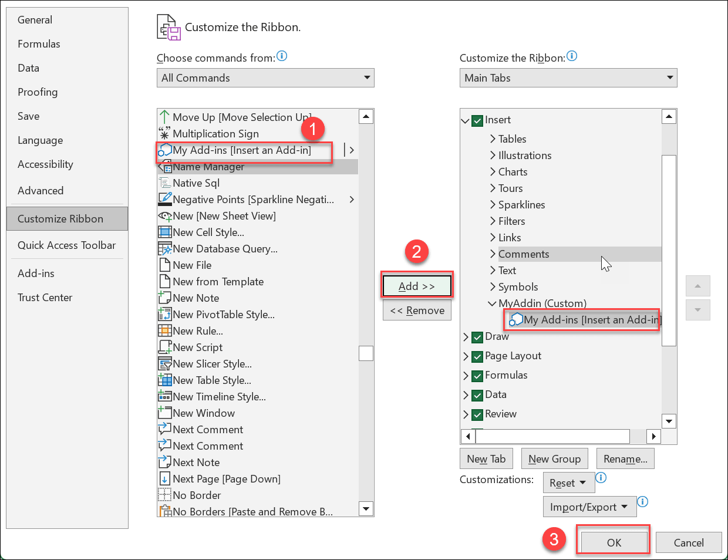This screenshot has width=728, height=560.
Task: Click the info icon beside Customize the Ribbon
Action: pyautogui.click(x=572, y=56)
